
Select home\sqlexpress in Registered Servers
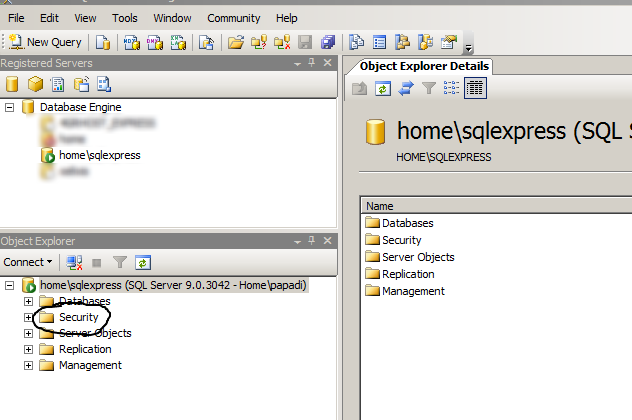100,155
